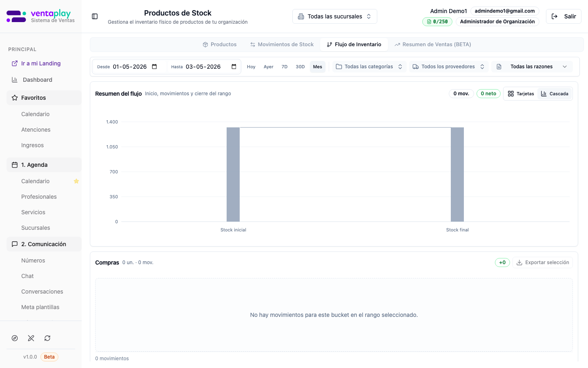The width and height of the screenshot is (588, 368).
Task: Click the ventaplay logo
Action: [x=40, y=16]
